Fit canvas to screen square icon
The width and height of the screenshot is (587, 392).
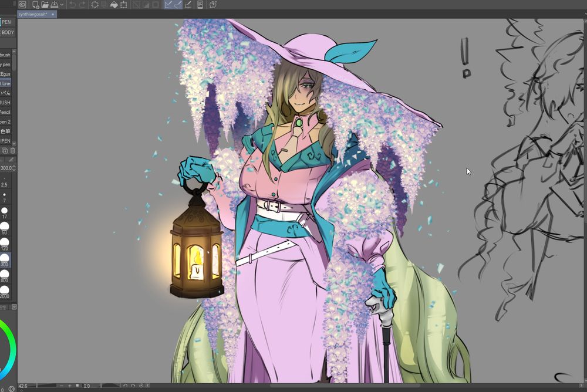point(77,386)
